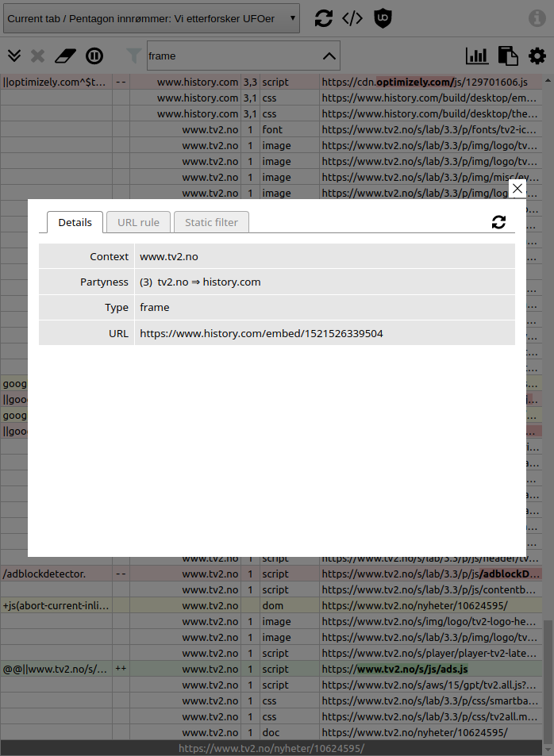This screenshot has height=756, width=554.
Task: Clear all logger entries with X icon
Action: click(x=37, y=56)
